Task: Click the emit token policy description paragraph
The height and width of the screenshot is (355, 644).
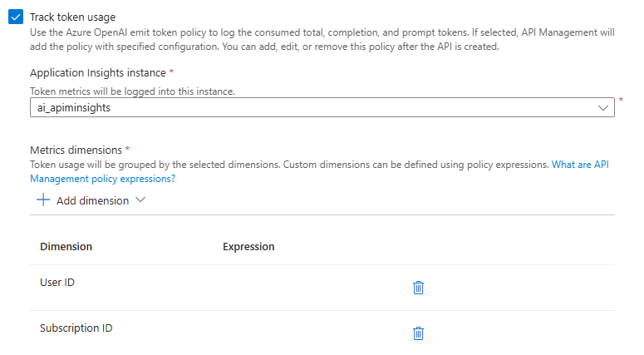Action: pos(322,39)
